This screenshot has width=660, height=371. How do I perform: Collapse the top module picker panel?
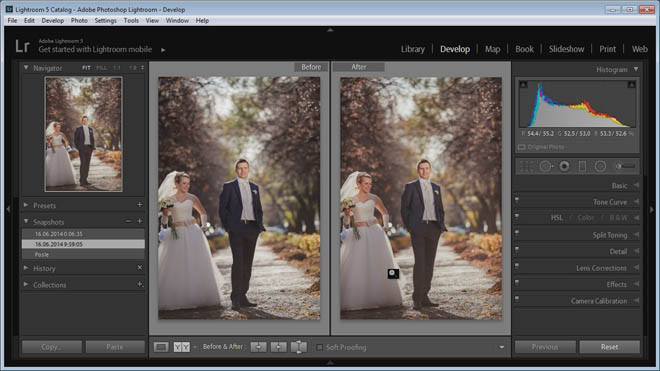330,30
